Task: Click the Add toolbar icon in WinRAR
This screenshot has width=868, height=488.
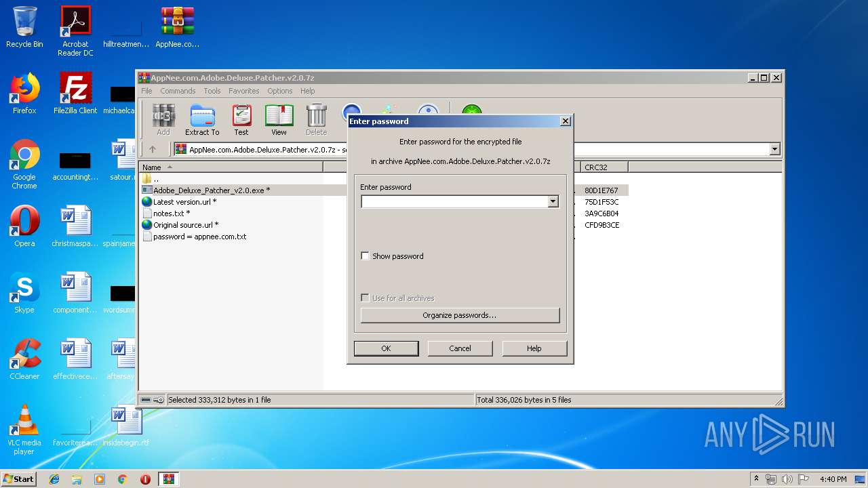Action: click(163, 120)
